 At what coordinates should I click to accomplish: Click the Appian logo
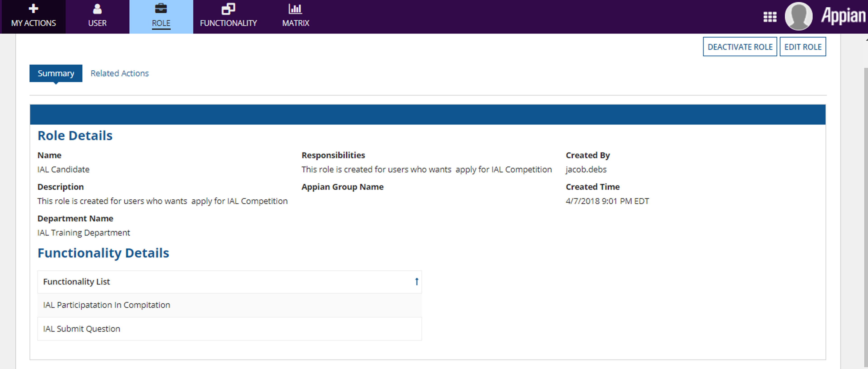[x=843, y=16]
